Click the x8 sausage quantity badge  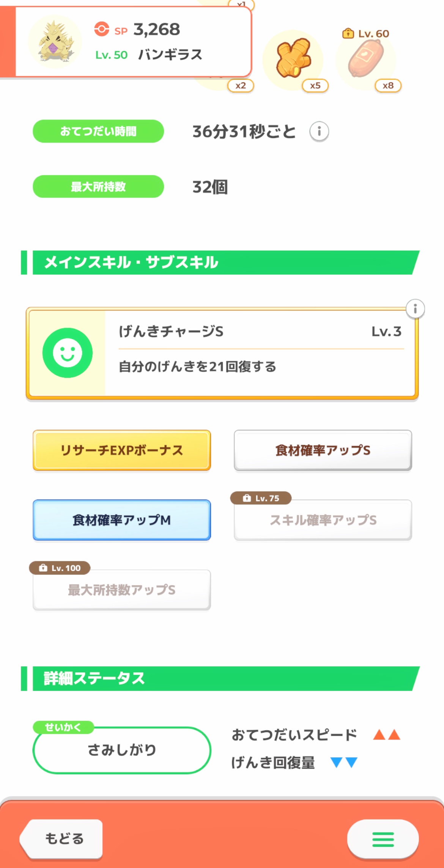pos(388,86)
